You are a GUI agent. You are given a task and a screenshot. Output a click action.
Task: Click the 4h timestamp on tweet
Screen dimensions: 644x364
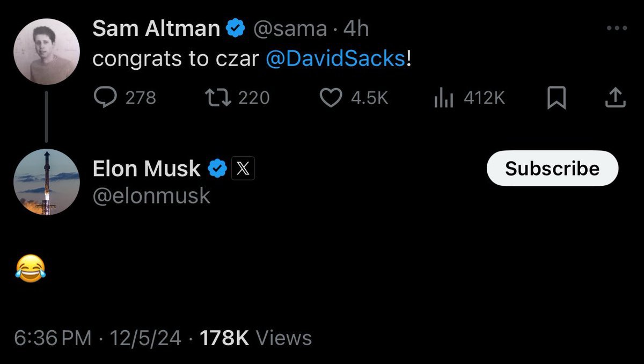point(356,29)
